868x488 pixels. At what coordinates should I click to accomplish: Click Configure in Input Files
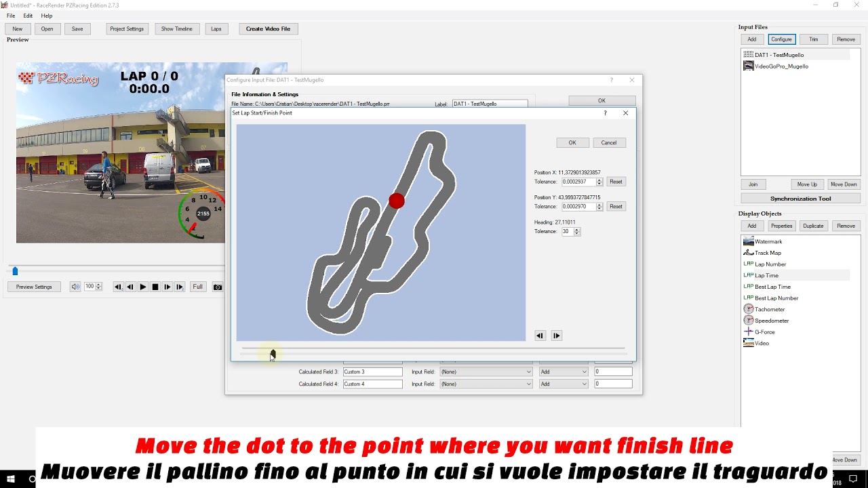click(x=781, y=39)
